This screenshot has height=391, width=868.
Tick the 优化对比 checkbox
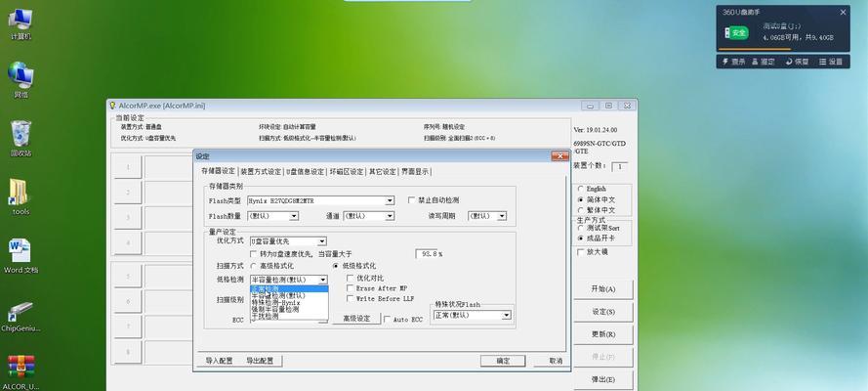[x=351, y=278]
